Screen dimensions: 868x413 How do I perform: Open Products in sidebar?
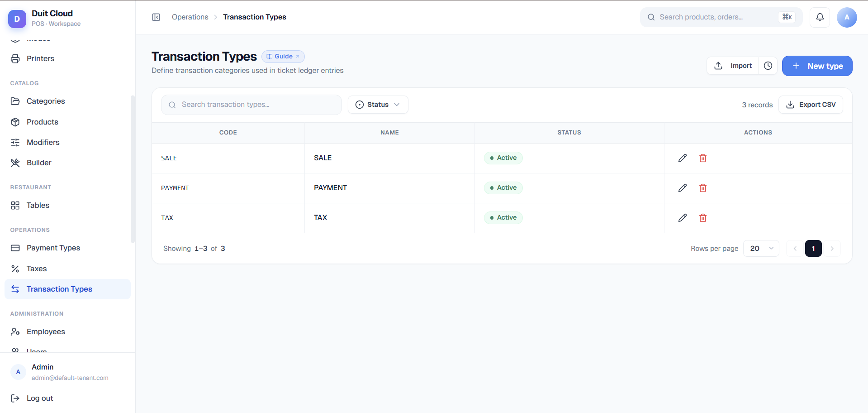coord(67,122)
